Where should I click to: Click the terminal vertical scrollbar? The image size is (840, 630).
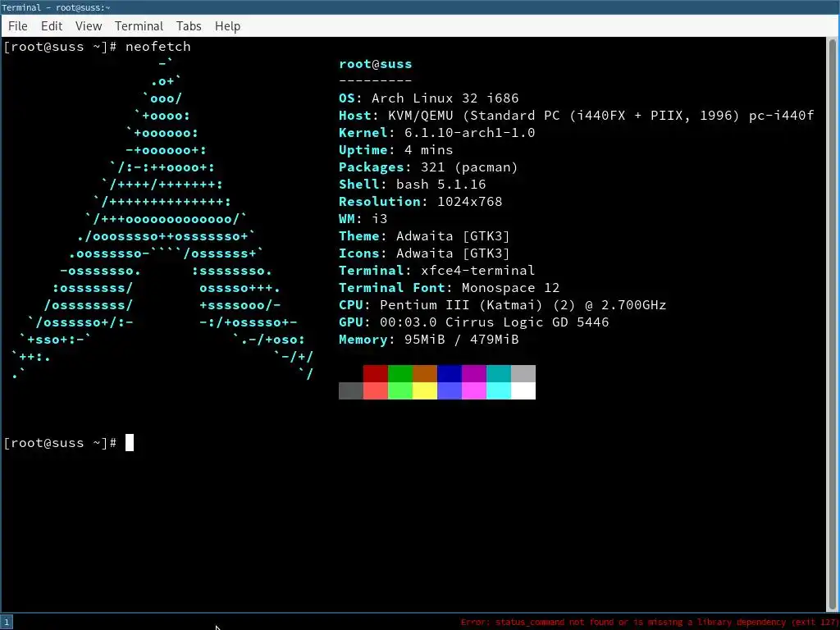[x=832, y=325]
